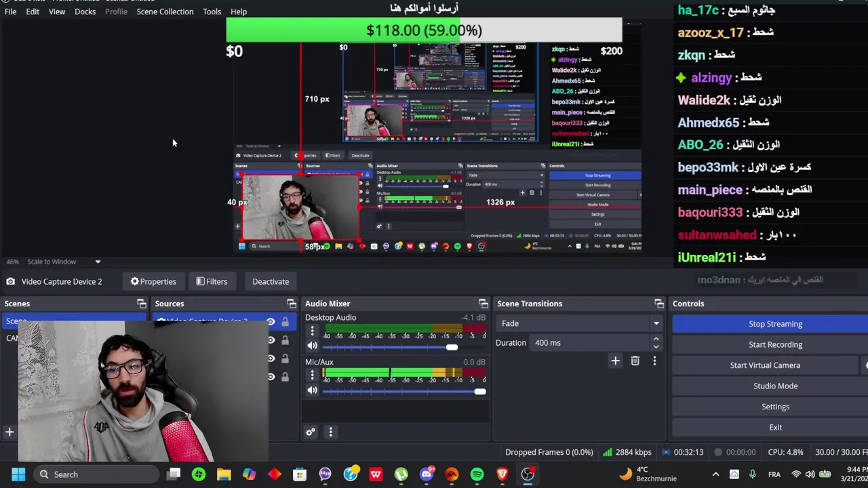
Task: Pop out the Scene Transitions dock
Action: click(658, 304)
